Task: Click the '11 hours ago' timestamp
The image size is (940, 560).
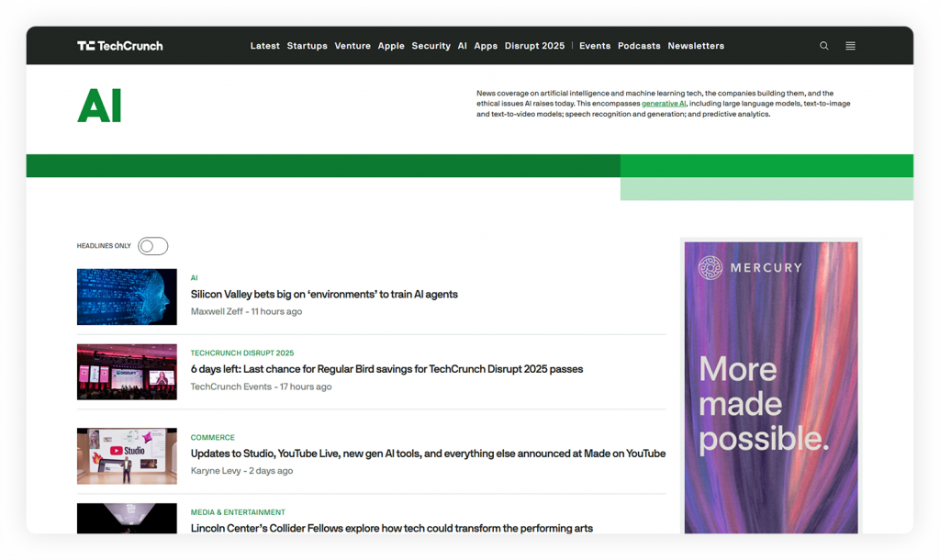Action: [276, 311]
